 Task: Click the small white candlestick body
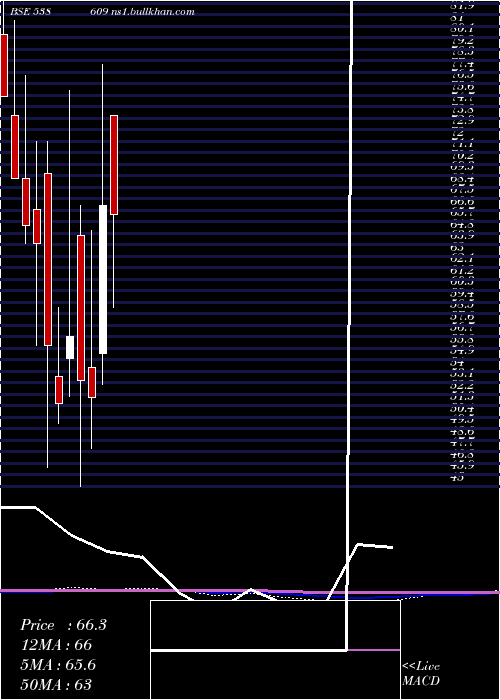click(70, 347)
